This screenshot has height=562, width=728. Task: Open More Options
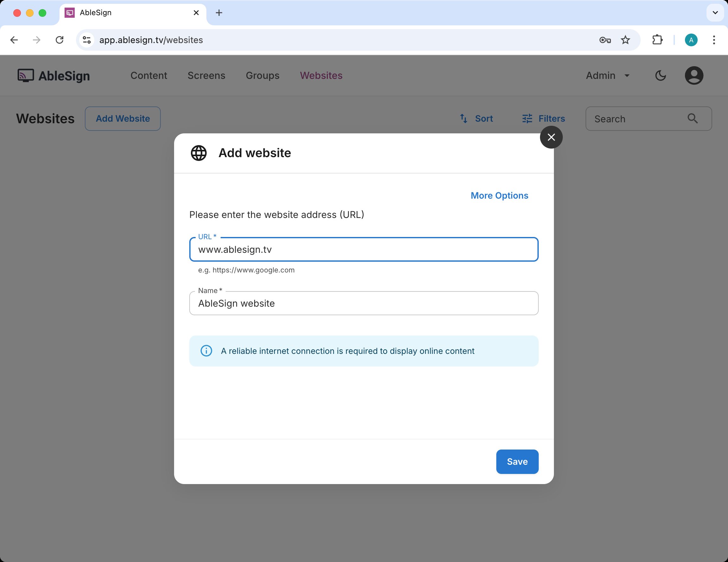coord(499,195)
